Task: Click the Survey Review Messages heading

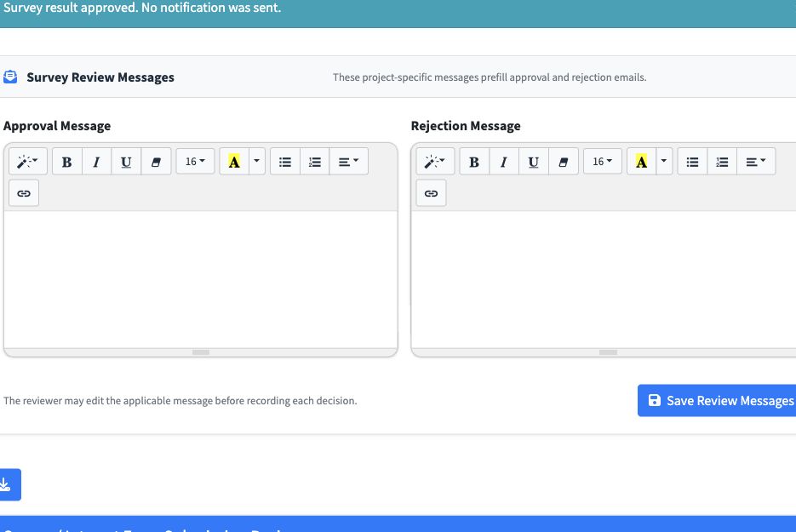Action: [100, 77]
